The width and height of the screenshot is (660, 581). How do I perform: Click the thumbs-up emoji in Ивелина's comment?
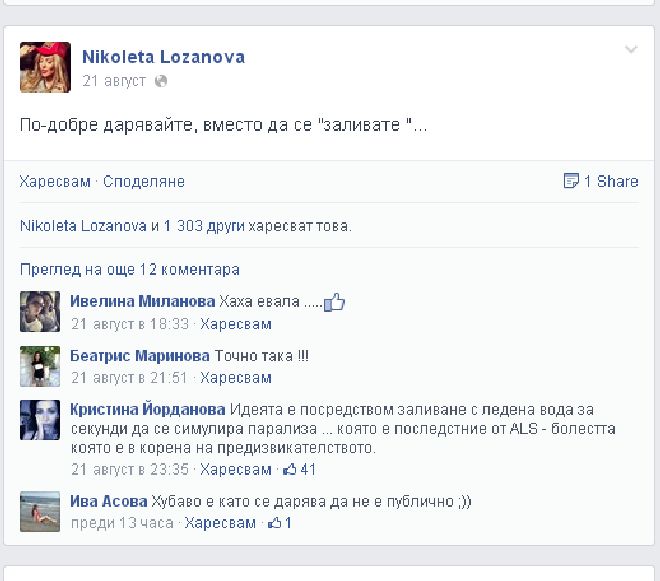click(335, 302)
